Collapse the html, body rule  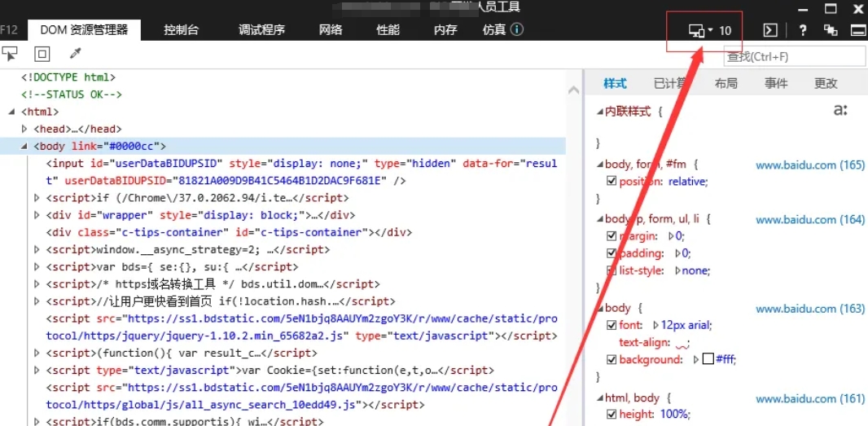click(599, 397)
